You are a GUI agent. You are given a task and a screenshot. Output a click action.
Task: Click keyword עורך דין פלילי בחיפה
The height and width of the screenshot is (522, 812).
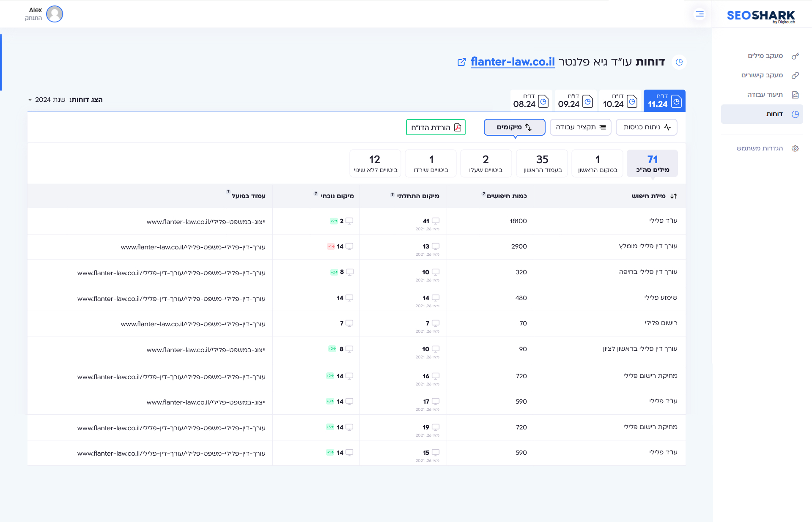[648, 272]
